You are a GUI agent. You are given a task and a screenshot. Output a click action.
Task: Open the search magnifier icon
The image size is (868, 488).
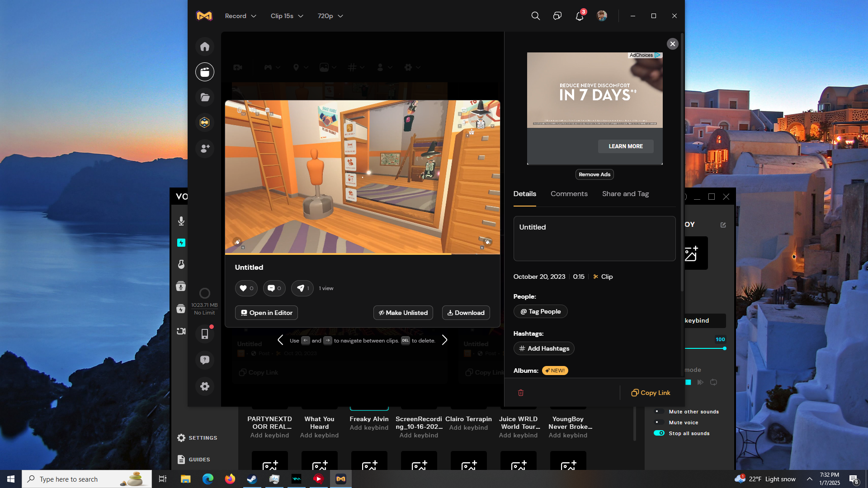point(536,16)
